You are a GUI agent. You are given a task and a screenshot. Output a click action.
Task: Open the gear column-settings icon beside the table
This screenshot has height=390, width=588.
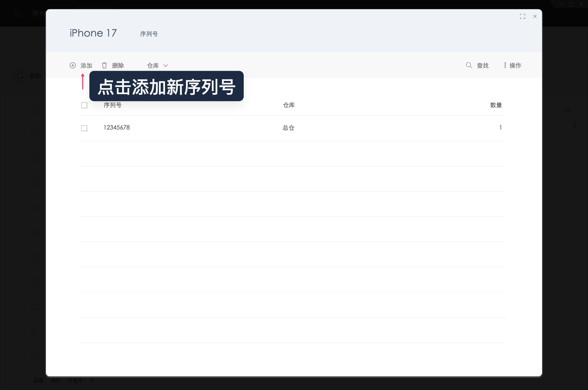click(568, 110)
